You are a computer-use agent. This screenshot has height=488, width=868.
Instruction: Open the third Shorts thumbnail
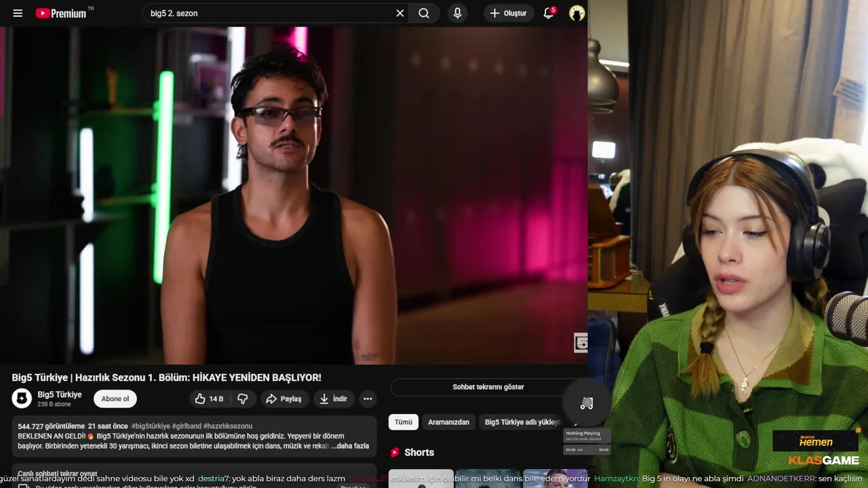click(x=555, y=479)
